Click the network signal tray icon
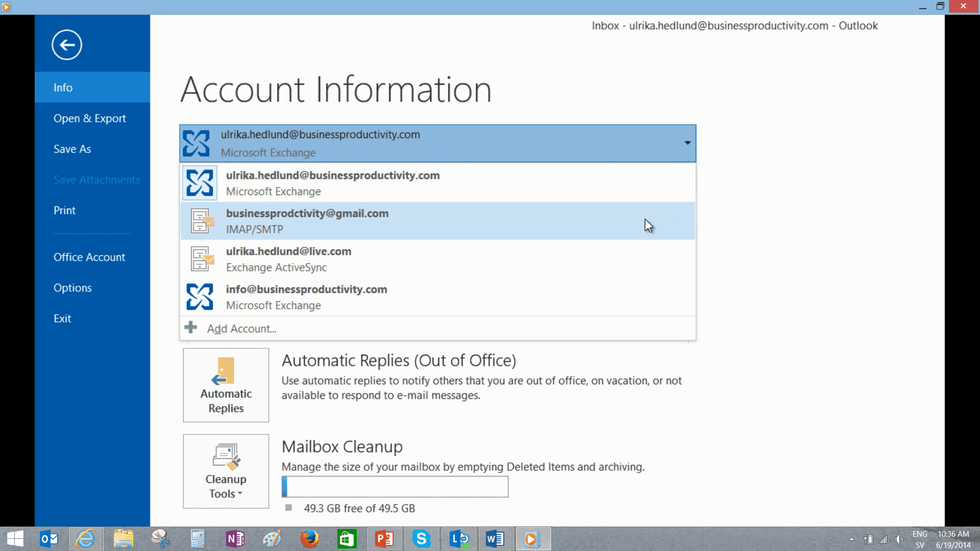The image size is (980, 551). tap(883, 539)
